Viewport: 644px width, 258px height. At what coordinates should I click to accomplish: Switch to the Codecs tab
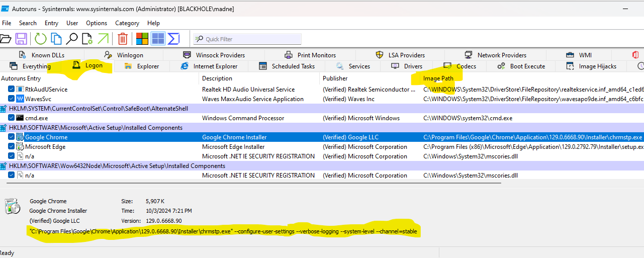coord(460,66)
